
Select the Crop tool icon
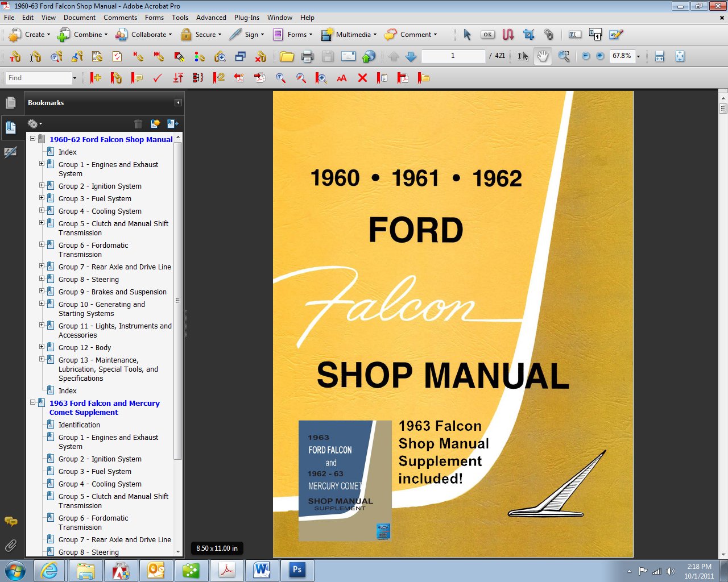pos(528,35)
